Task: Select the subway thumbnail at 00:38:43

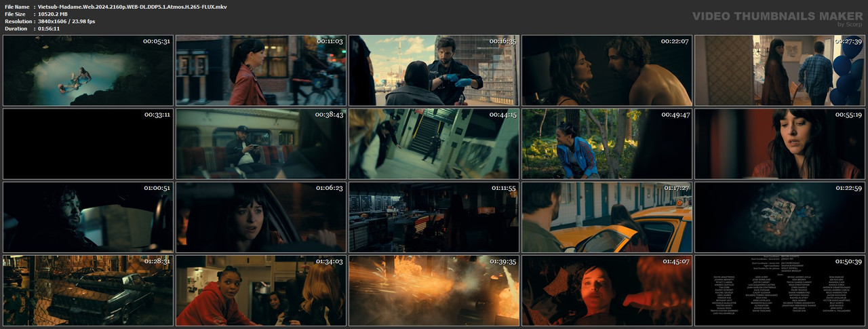Action: point(261,144)
